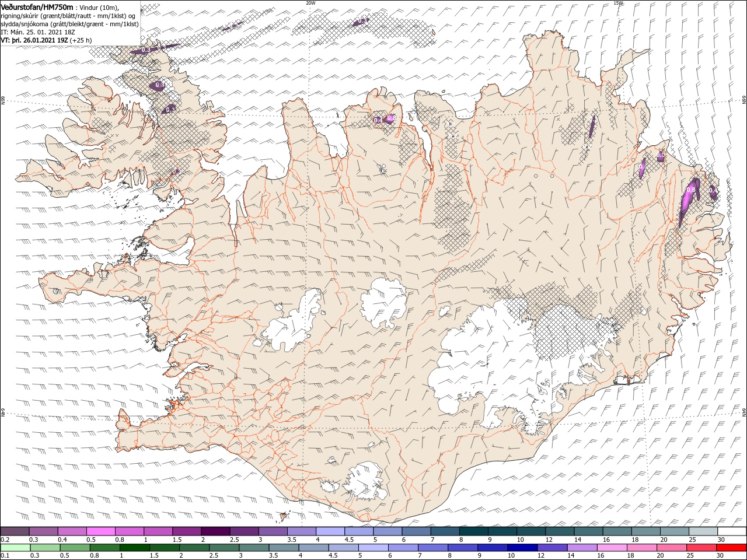Click the 0.8 snowfall label on east coast

point(691,190)
